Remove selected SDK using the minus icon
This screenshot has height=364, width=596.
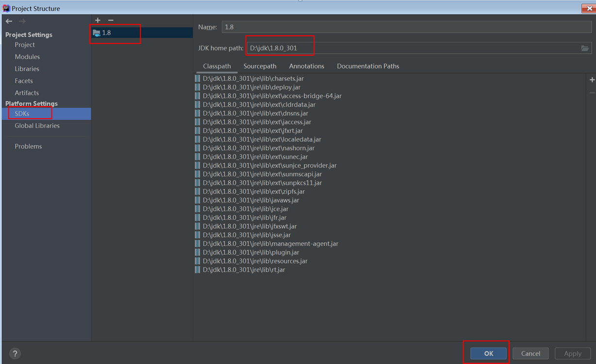pos(110,20)
